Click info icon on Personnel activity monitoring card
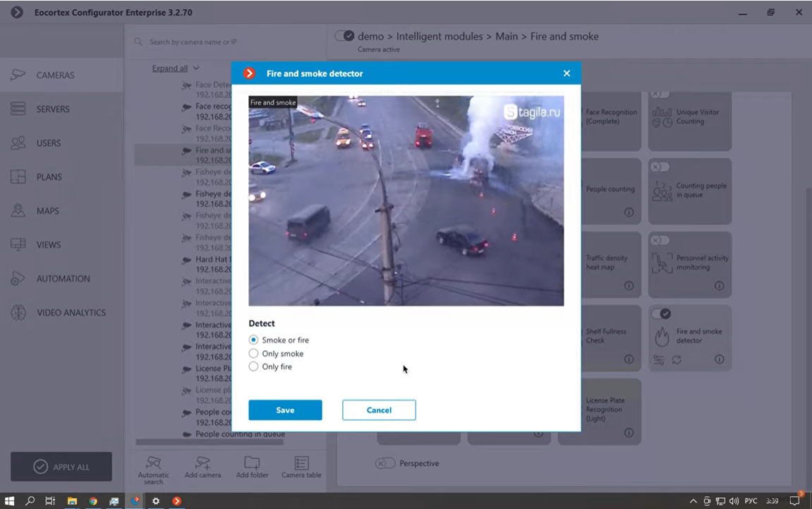This screenshot has width=812, height=509. 720,286
